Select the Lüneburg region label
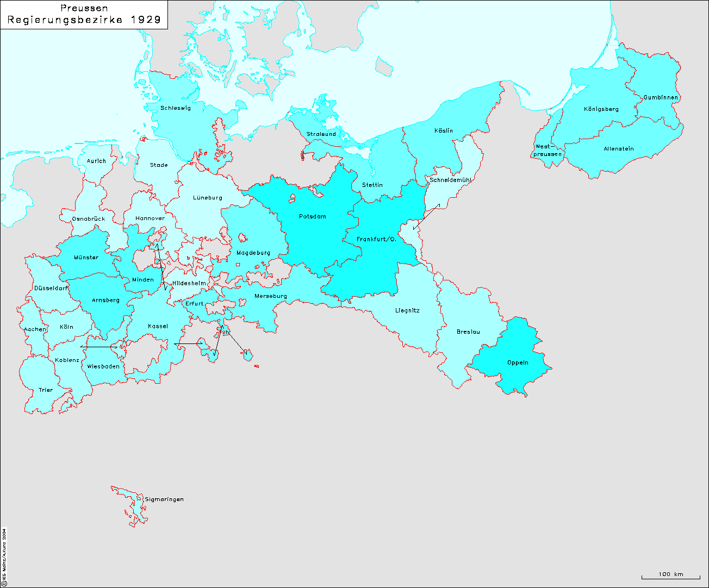The image size is (709, 588). 208,198
